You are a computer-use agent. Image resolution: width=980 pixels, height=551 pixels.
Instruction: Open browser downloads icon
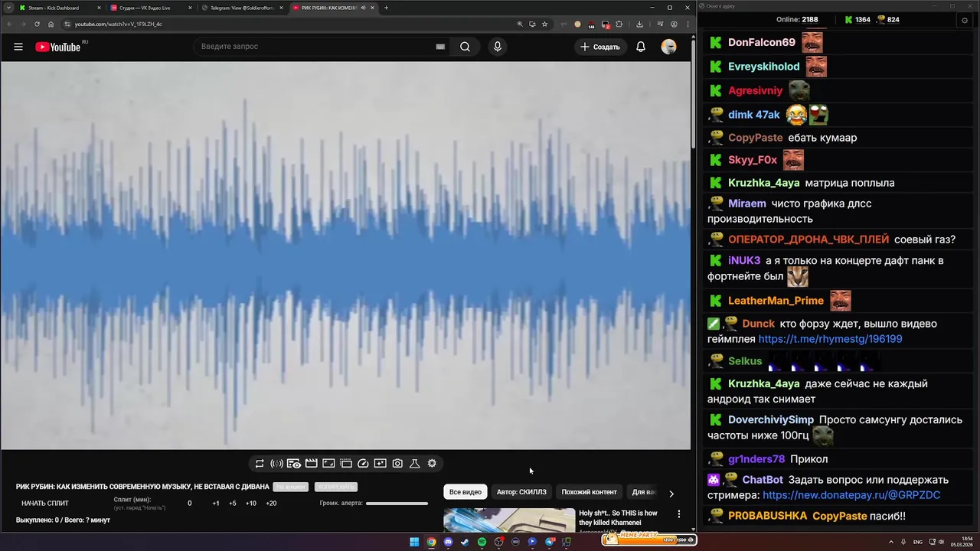click(x=640, y=24)
